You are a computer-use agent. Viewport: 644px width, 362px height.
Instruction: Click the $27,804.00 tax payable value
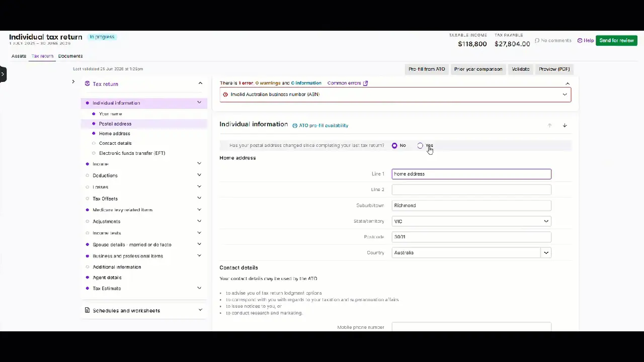(x=512, y=44)
